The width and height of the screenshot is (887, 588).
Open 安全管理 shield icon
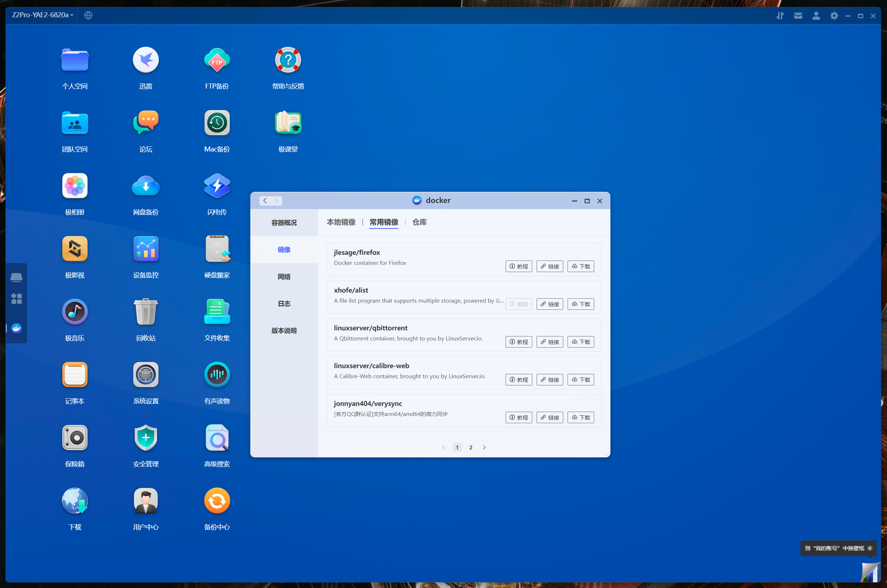tap(145, 438)
